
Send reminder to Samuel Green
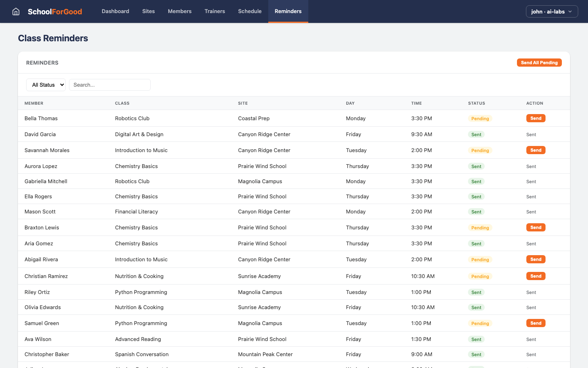coord(536,323)
